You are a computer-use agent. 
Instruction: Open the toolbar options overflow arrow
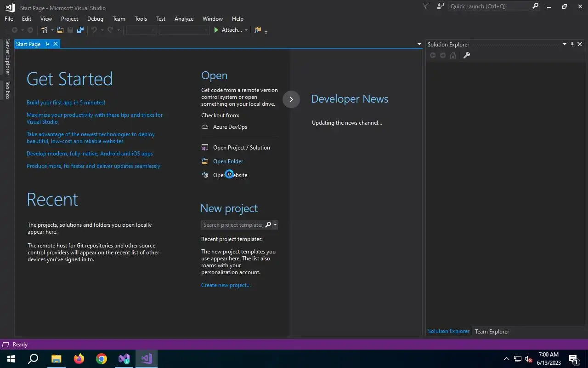click(x=266, y=32)
